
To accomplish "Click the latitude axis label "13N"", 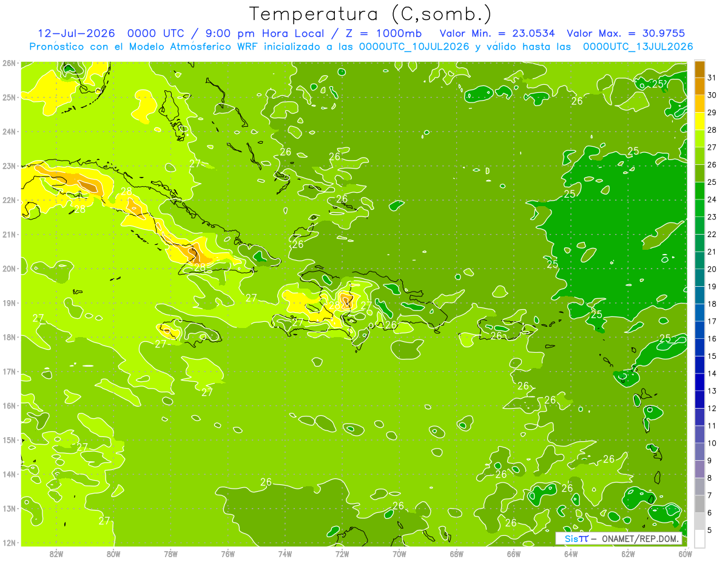I will (8, 509).
